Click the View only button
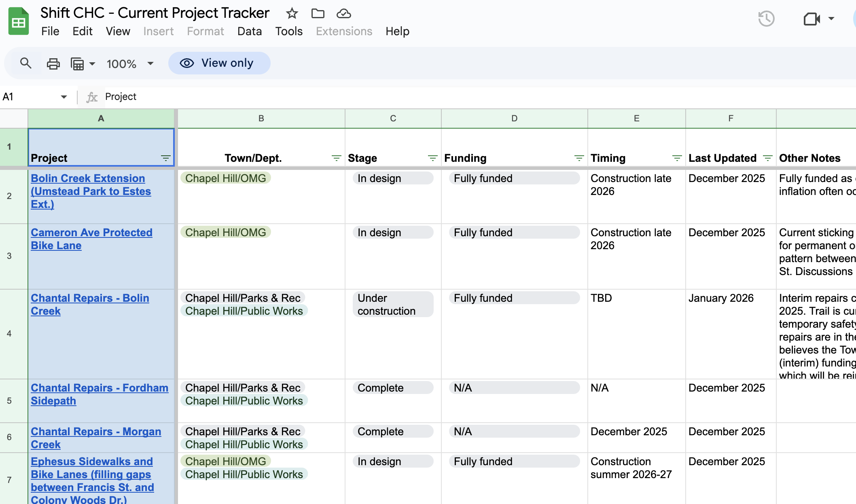Screen dimensions: 856x504 [x=219, y=63]
